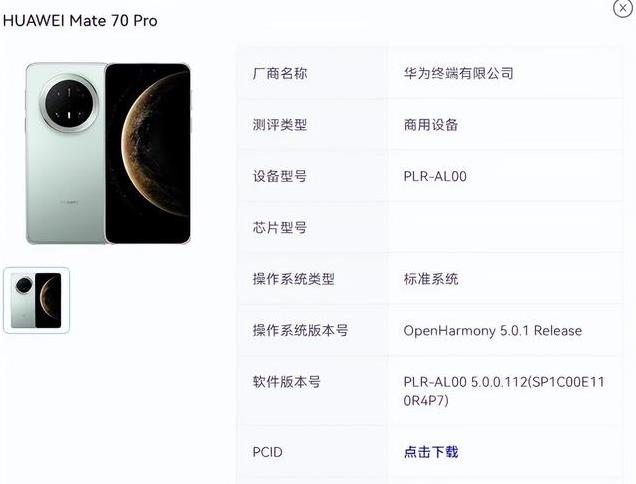Click the 厂商名称 label
The image size is (636, 484).
pos(280,73)
